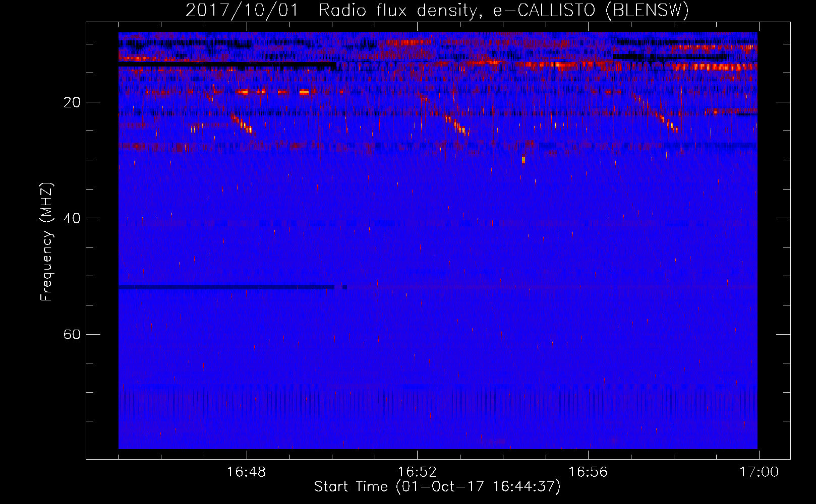
Task: Click the '16:48' time tick label
Action: point(247,472)
